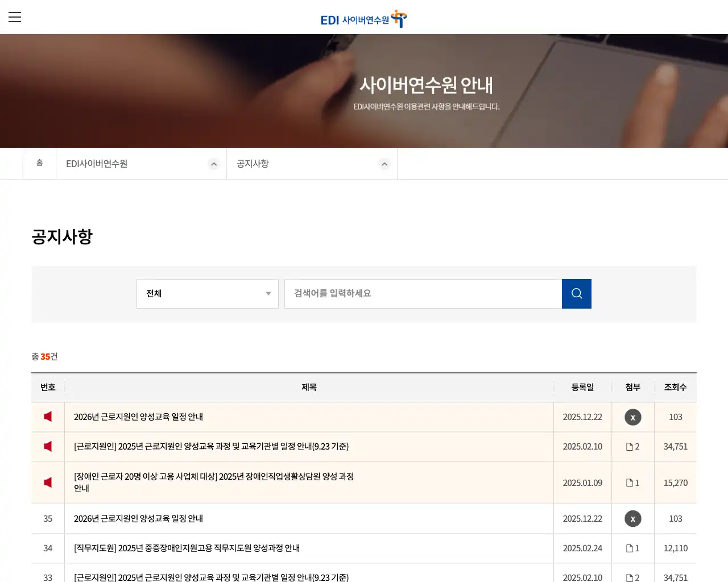728x582 pixels.
Task: Click the dark X attachment badge on notice 35
Action: [x=632, y=518]
